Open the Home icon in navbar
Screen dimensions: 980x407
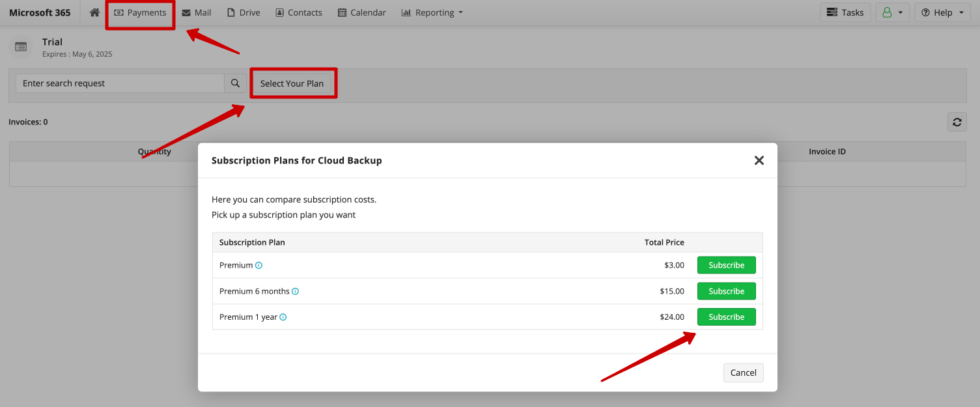94,12
